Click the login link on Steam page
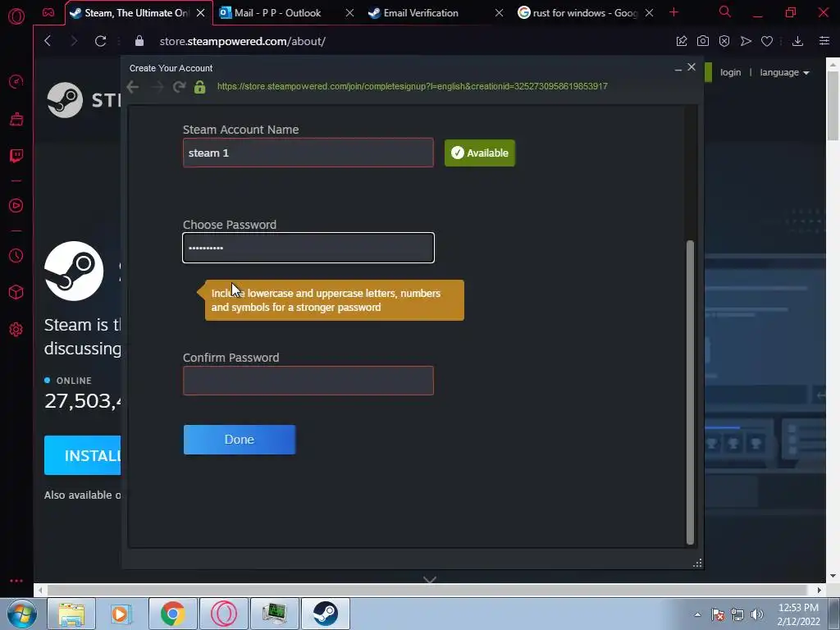Viewport: 840px width, 630px height. click(x=730, y=72)
